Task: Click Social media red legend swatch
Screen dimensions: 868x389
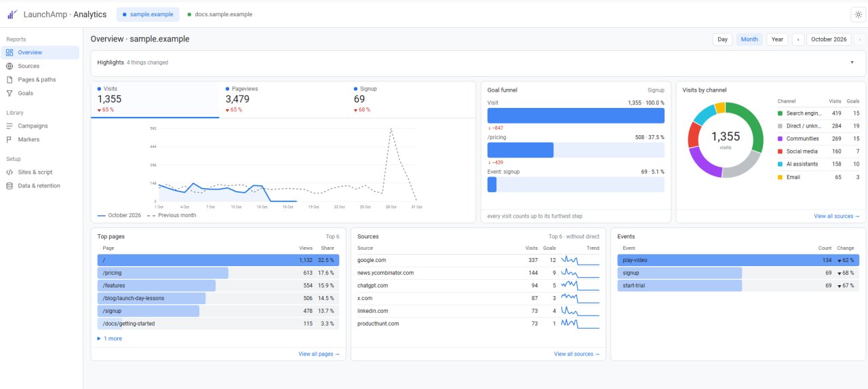Action: tap(780, 151)
